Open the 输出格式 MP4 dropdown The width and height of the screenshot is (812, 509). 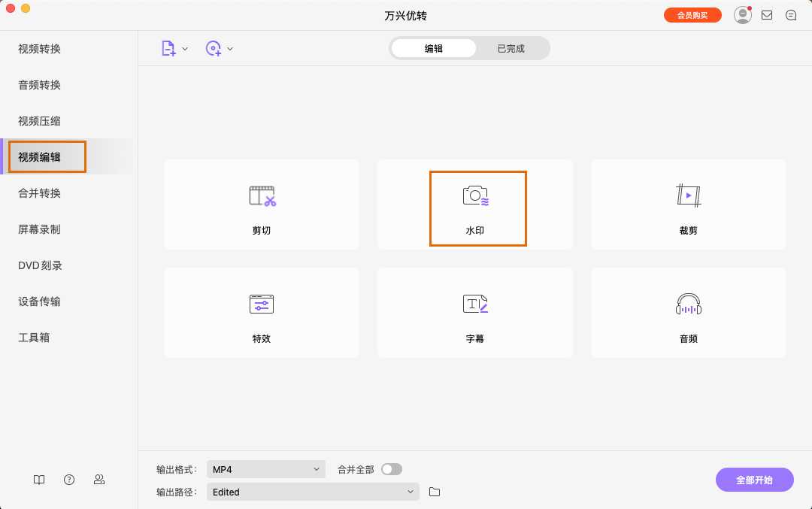pyautogui.click(x=265, y=468)
